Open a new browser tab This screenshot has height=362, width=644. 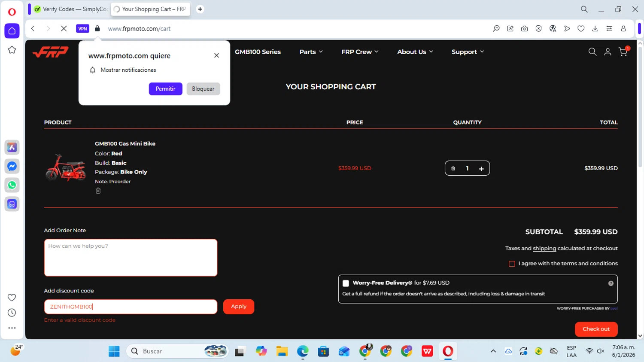point(200,9)
